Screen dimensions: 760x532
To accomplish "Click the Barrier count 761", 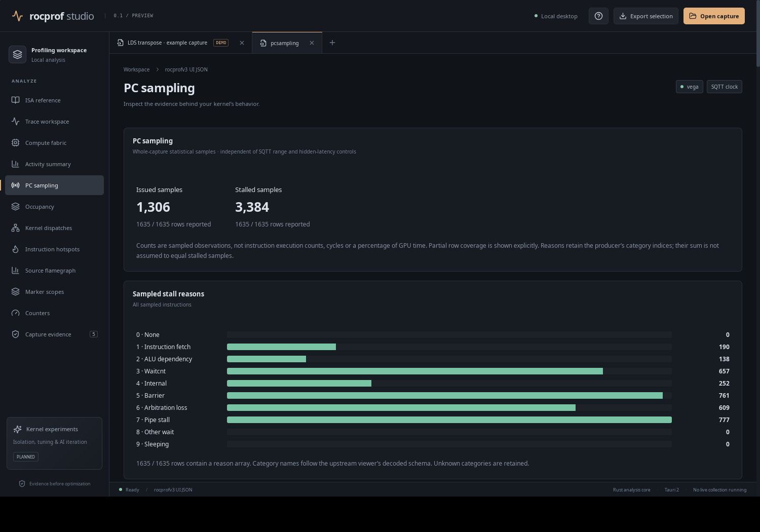I will (724, 395).
